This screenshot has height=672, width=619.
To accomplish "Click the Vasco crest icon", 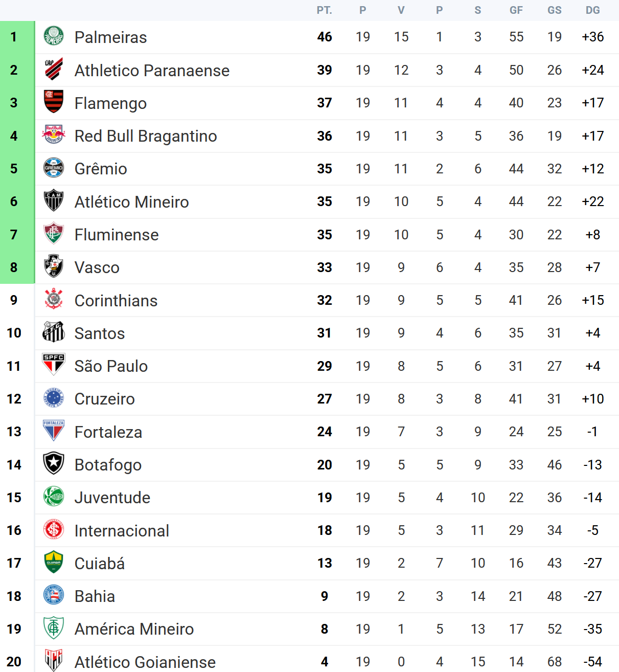I will point(54,267).
